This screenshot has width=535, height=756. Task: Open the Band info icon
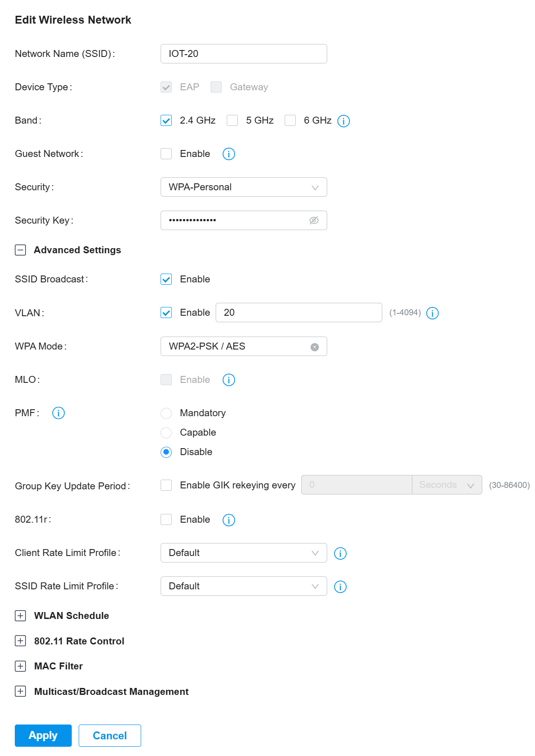[343, 121]
